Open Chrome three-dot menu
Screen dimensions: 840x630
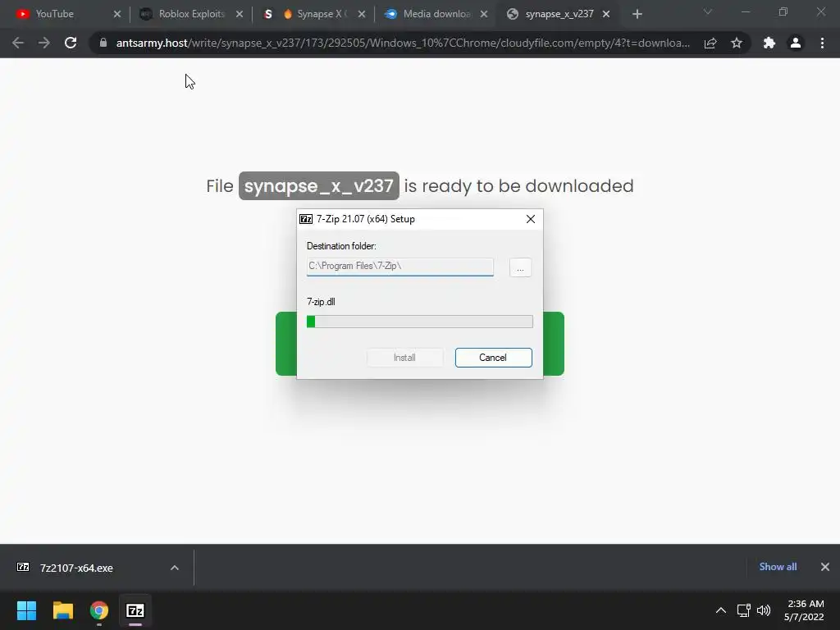822,43
